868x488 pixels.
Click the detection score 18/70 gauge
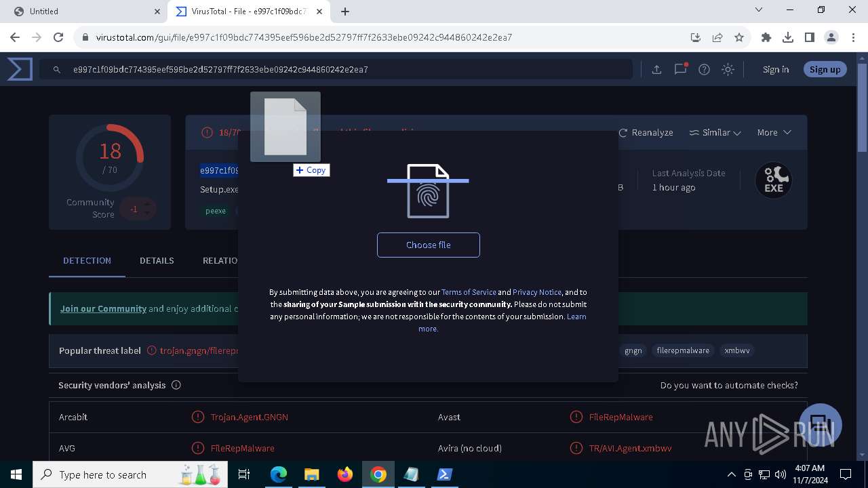[x=110, y=157]
